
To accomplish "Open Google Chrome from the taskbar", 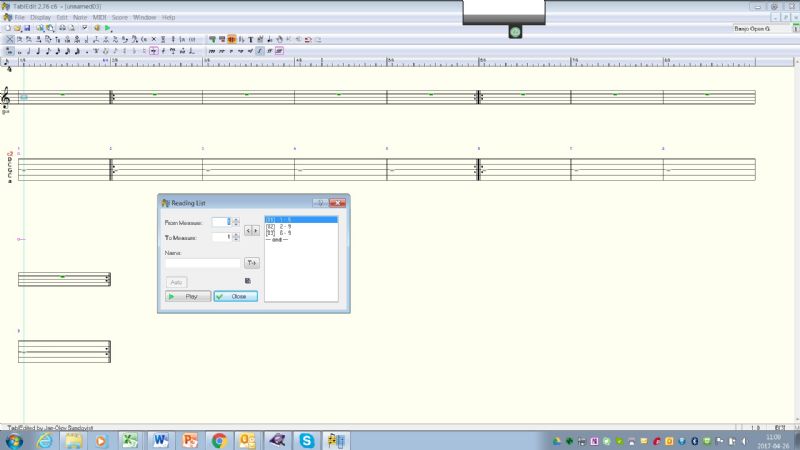I will click(x=218, y=440).
